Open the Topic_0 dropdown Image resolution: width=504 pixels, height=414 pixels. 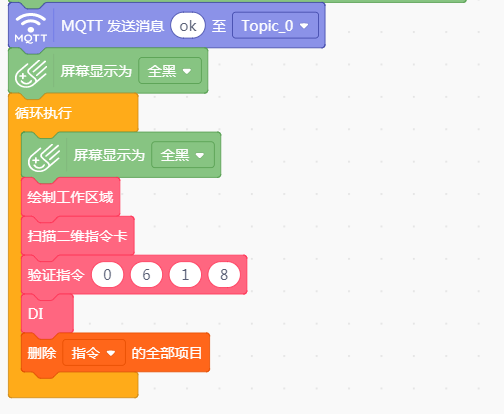click(275, 26)
